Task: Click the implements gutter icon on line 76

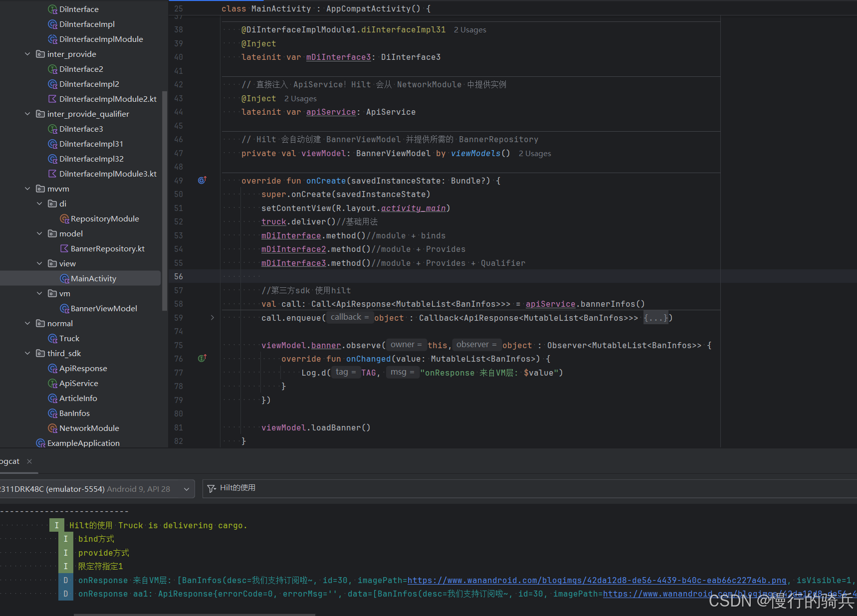Action: click(x=202, y=358)
